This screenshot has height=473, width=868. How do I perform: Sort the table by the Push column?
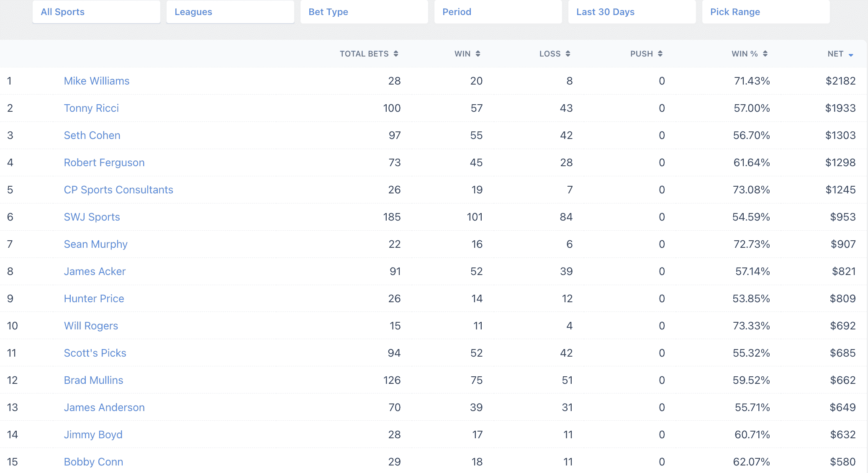click(x=646, y=54)
